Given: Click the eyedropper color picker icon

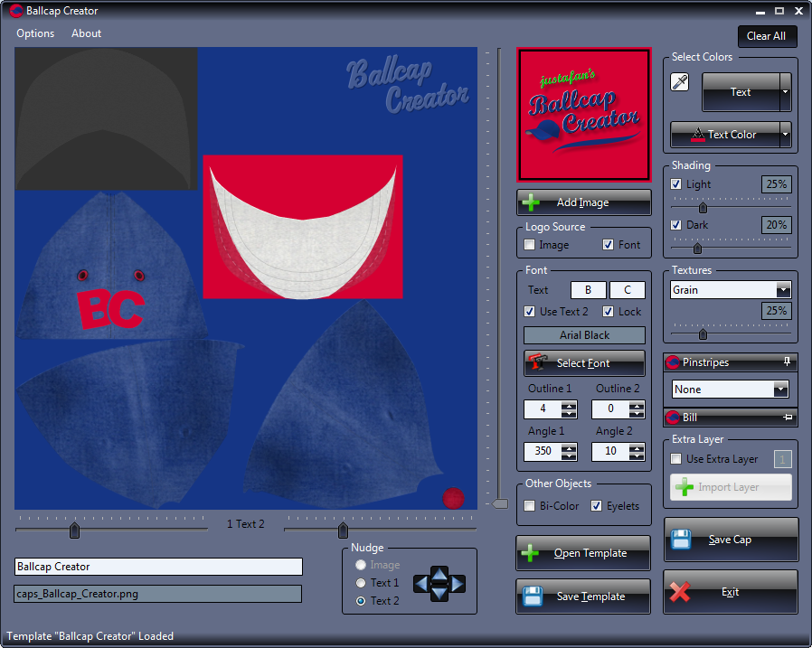Looking at the screenshot, I should [x=680, y=83].
